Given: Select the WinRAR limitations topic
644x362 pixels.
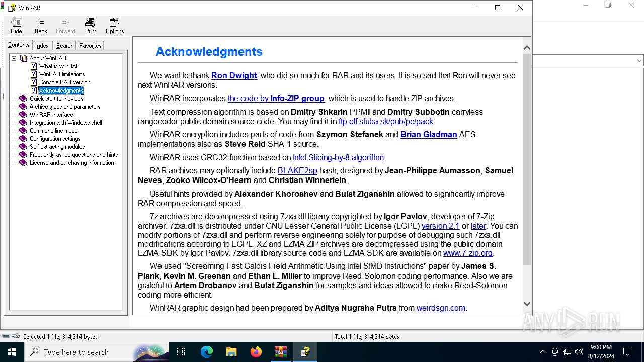Looking at the screenshot, I should point(62,74).
